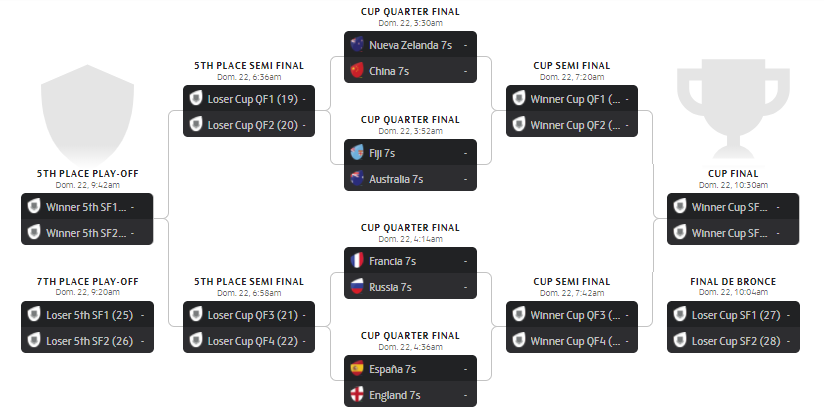Click the England 7s flag icon

(357, 394)
